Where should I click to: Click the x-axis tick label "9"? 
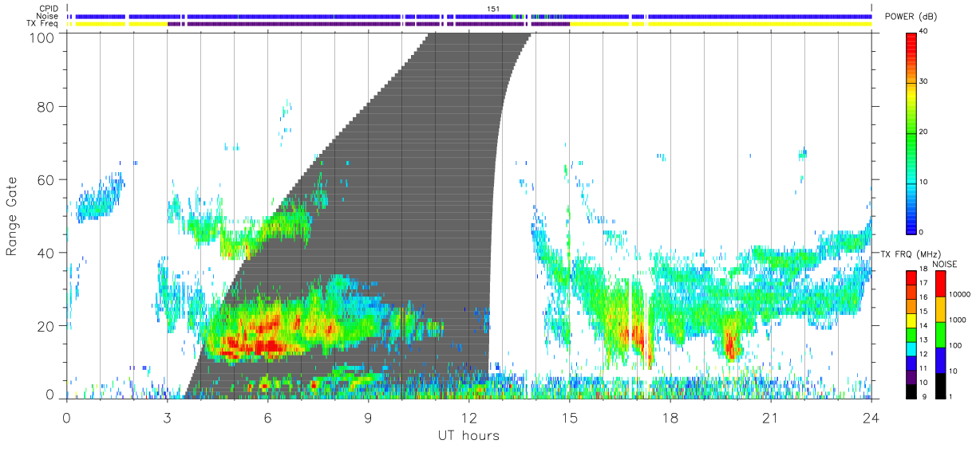pos(369,418)
